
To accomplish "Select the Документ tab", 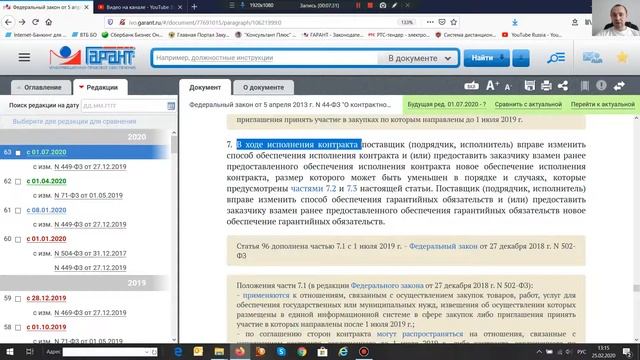I will pos(204,87).
